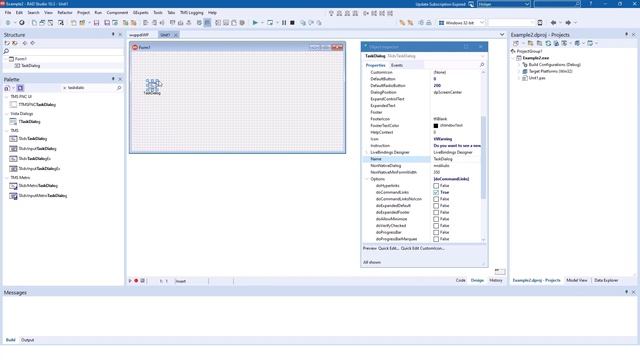Switch to the Output tab in Messages

[27, 340]
